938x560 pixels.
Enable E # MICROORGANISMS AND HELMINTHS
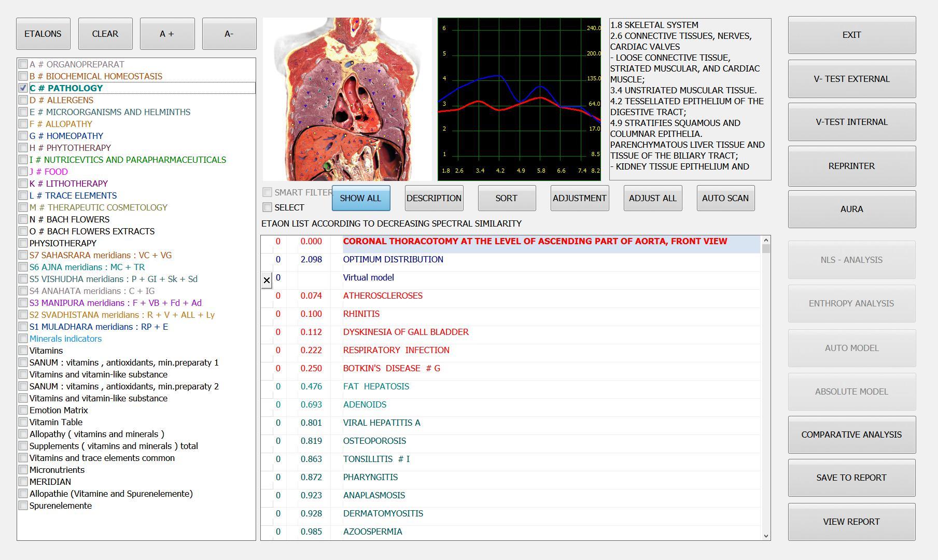click(x=23, y=112)
